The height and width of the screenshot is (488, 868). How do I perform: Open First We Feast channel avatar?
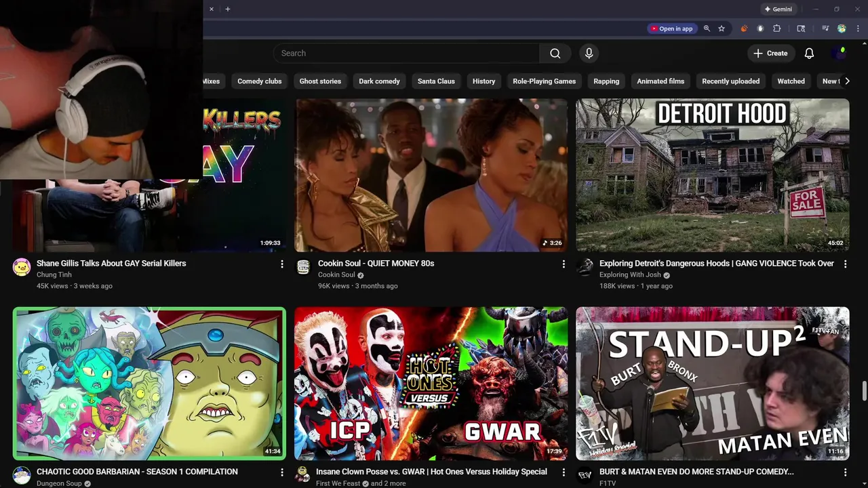point(303,475)
